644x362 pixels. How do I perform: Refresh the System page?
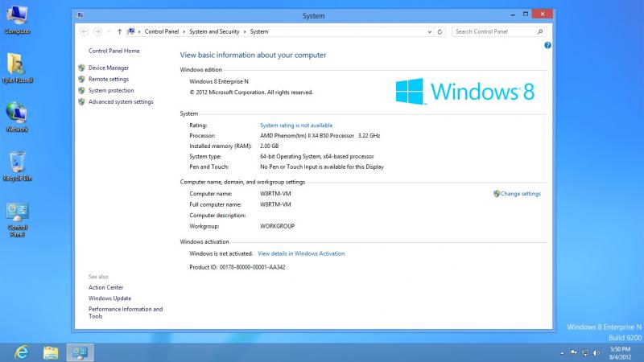coord(440,31)
